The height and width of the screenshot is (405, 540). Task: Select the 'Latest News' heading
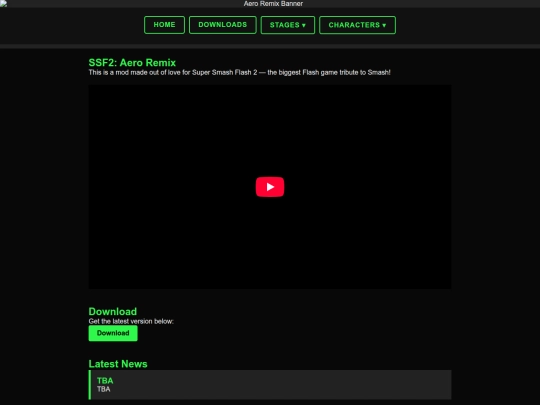(118, 364)
